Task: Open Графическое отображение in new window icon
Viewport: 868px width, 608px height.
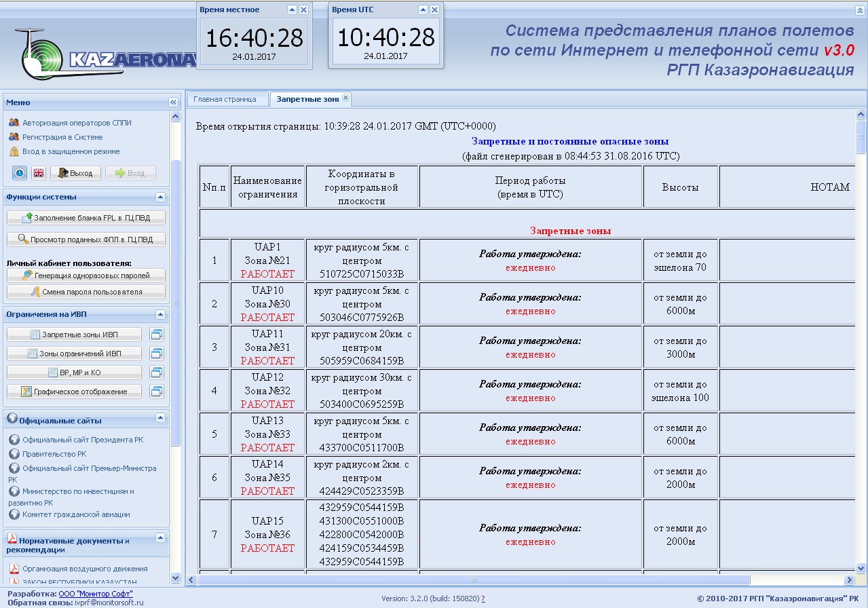Action: click(x=157, y=392)
